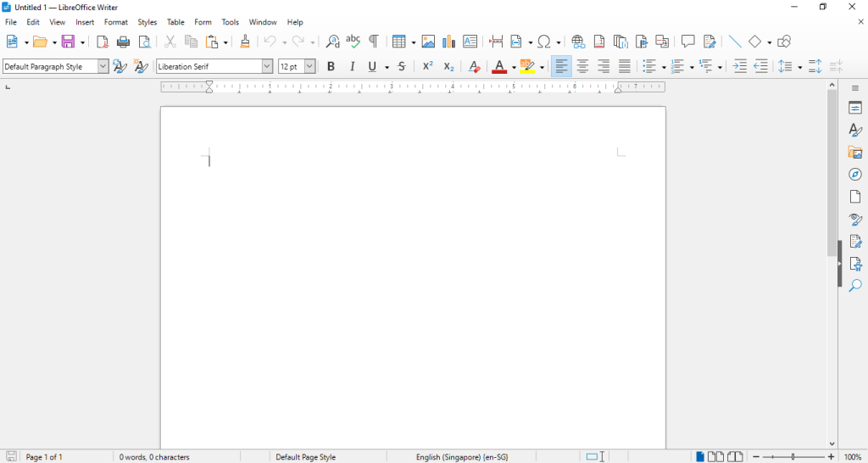Image resolution: width=868 pixels, height=463 pixels.
Task: Open the Insert menu
Action: pyautogui.click(x=86, y=22)
